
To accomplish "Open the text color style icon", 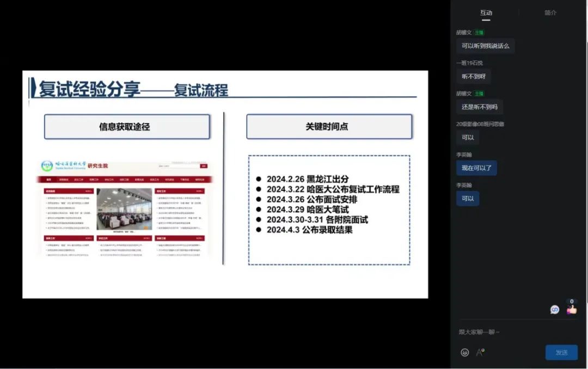I will [x=480, y=352].
